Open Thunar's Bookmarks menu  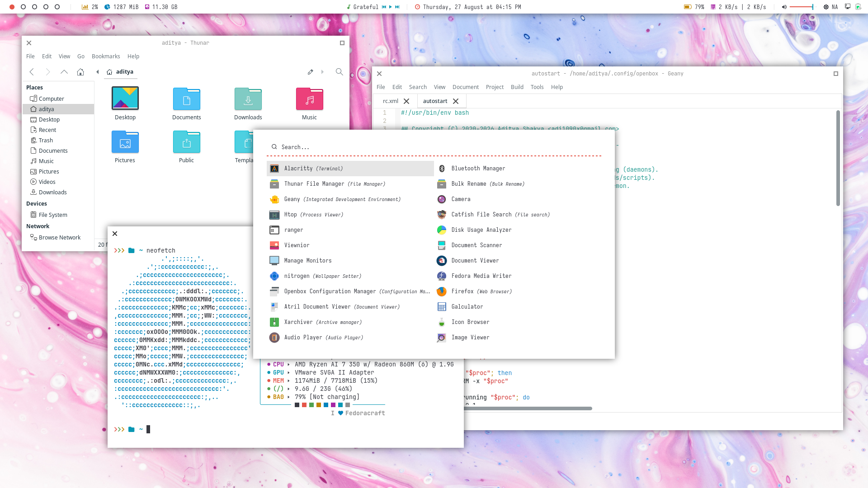106,56
